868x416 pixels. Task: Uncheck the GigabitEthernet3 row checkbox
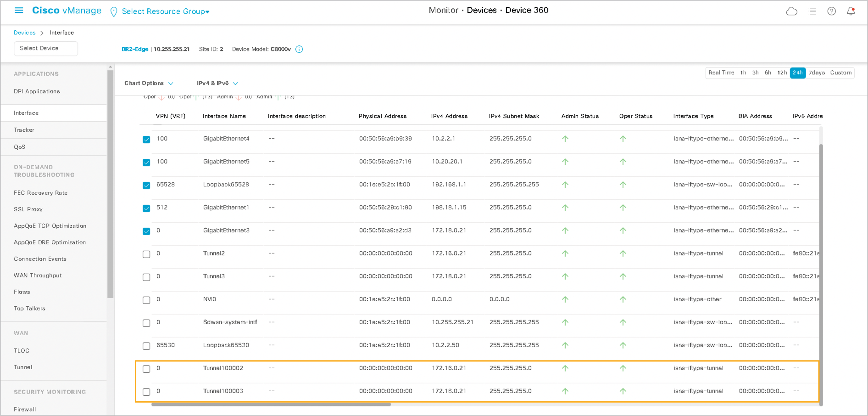[x=146, y=231]
